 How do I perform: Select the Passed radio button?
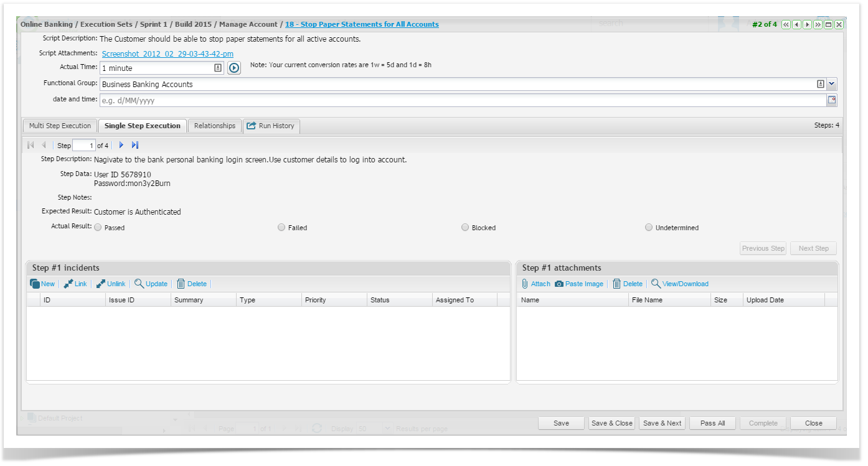coord(98,228)
